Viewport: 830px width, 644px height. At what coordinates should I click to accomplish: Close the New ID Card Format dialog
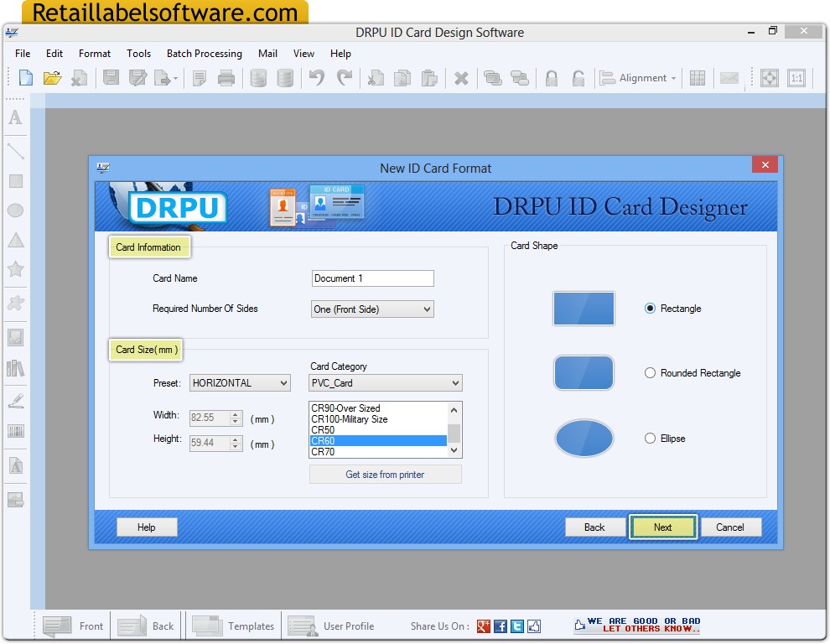pos(765,164)
